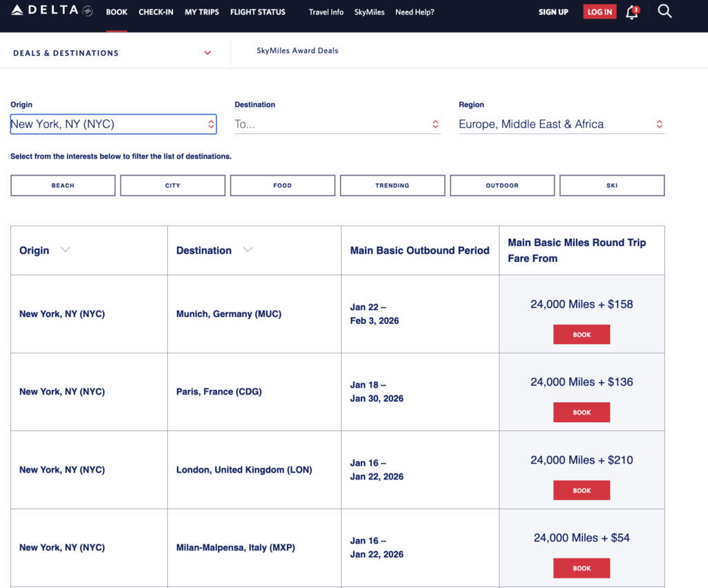Open the Region selector showing Europe, Middle East & Africa
The height and width of the screenshot is (588, 708).
(561, 124)
